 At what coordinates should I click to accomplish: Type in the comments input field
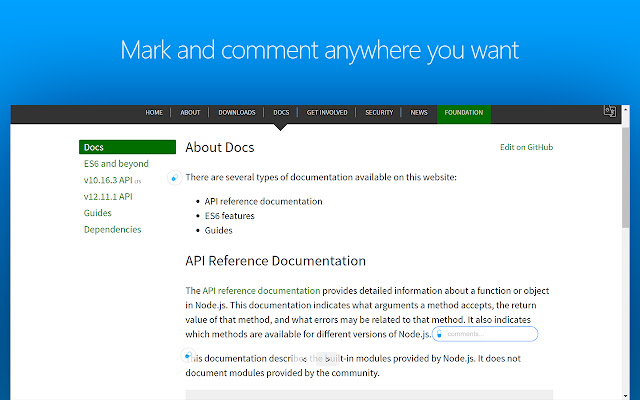(490, 334)
